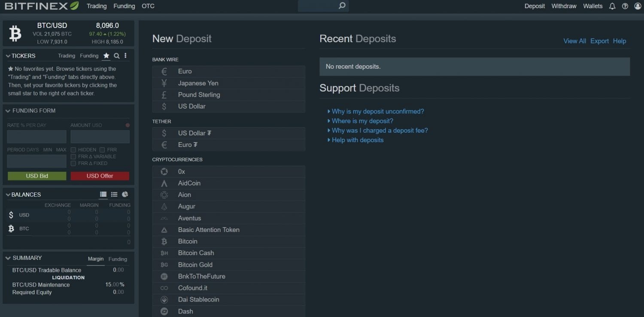Collapse the Funding Form panel
The height and width of the screenshot is (317, 644).
click(x=8, y=111)
